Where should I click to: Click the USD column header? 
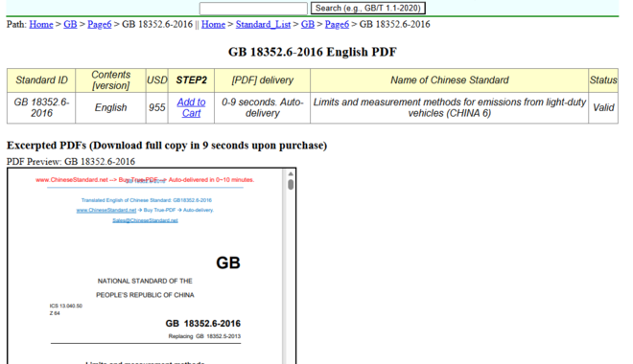click(157, 80)
